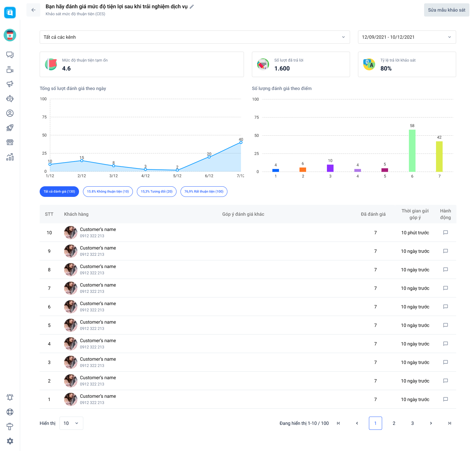
Task: Go to pagination page 3
Action: pos(412,423)
